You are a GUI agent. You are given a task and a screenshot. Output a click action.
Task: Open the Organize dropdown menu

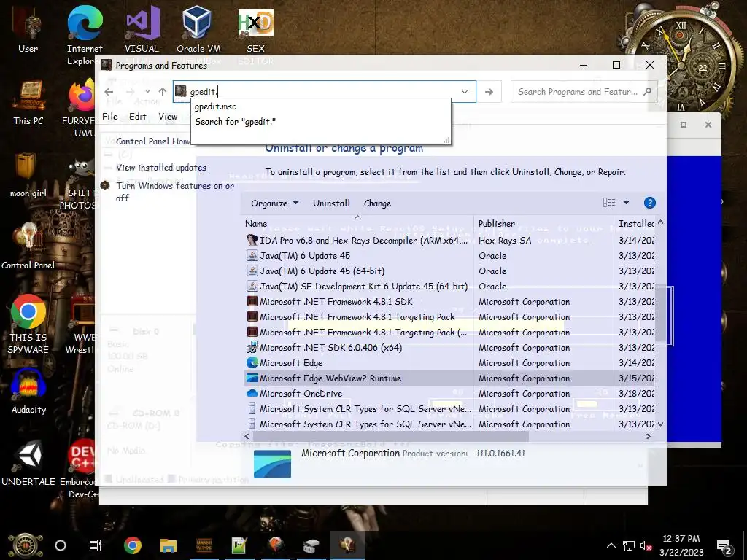coord(274,203)
